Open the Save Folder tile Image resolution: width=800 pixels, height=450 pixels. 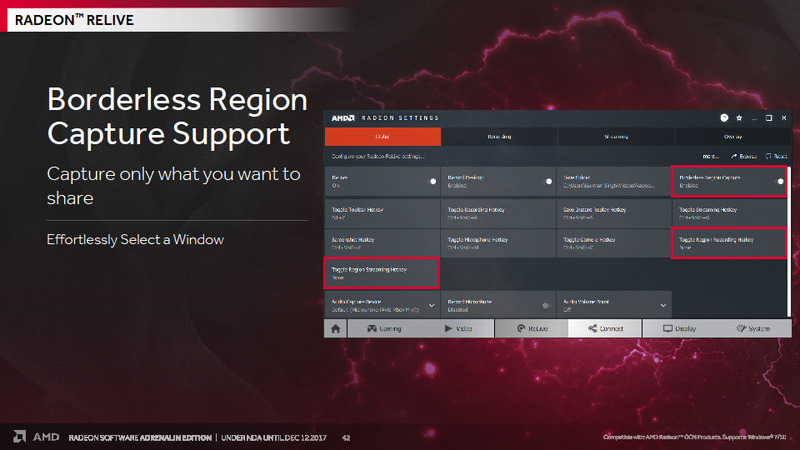coord(614,182)
